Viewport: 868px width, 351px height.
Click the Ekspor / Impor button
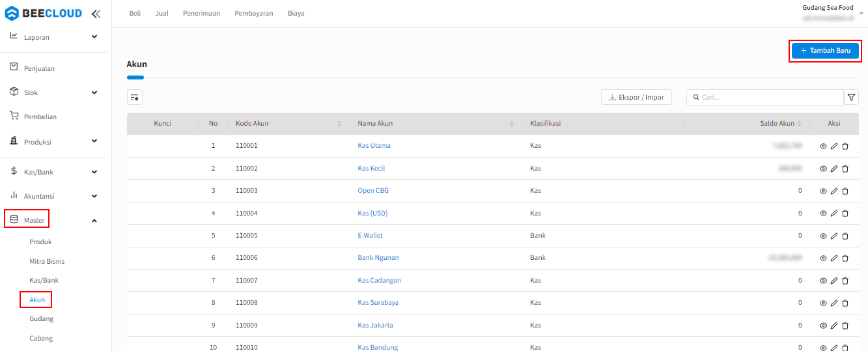tap(636, 98)
